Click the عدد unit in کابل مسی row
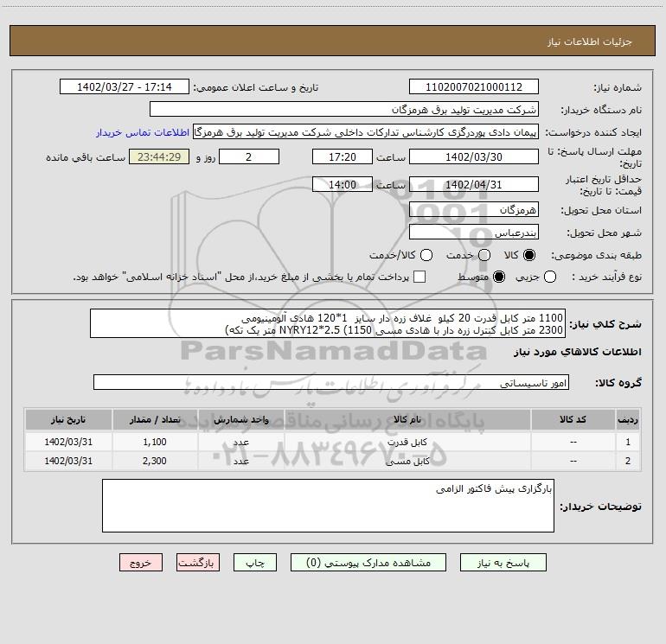Image resolution: width=666 pixels, height=644 pixels. (x=240, y=461)
